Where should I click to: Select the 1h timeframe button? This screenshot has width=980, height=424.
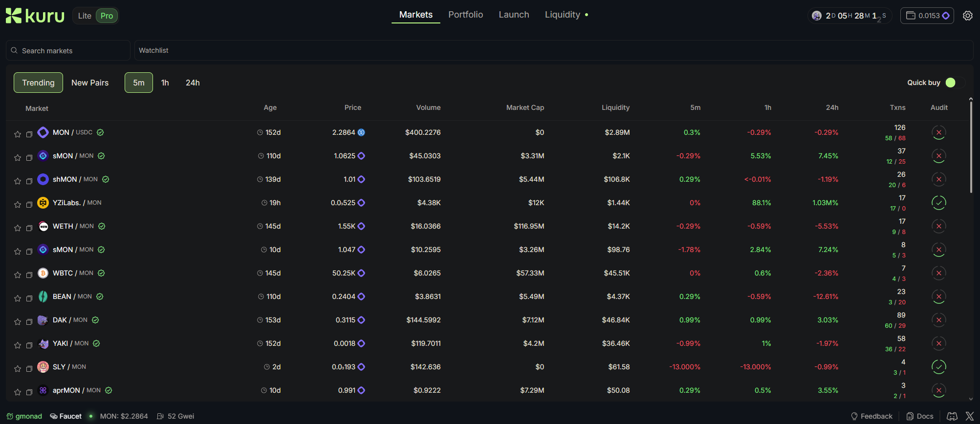[165, 83]
